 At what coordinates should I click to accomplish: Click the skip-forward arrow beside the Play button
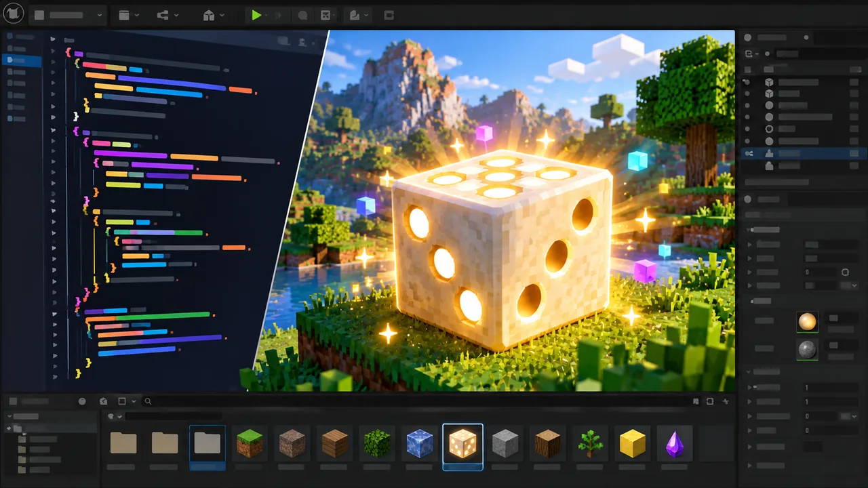(279, 15)
